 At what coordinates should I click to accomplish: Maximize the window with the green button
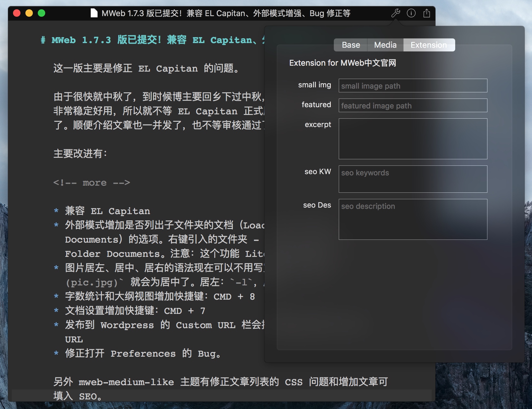click(x=41, y=13)
